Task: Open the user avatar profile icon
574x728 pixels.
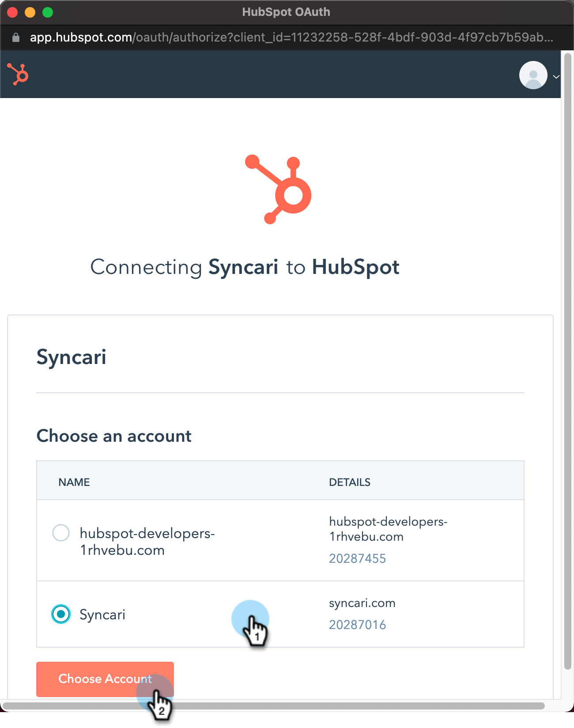Action: 533,75
